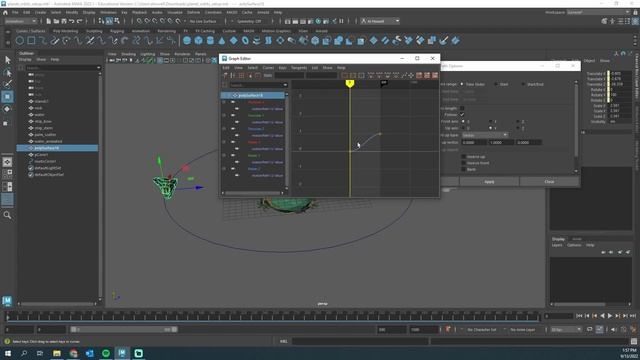Click the Save Scene icon

[64, 21]
